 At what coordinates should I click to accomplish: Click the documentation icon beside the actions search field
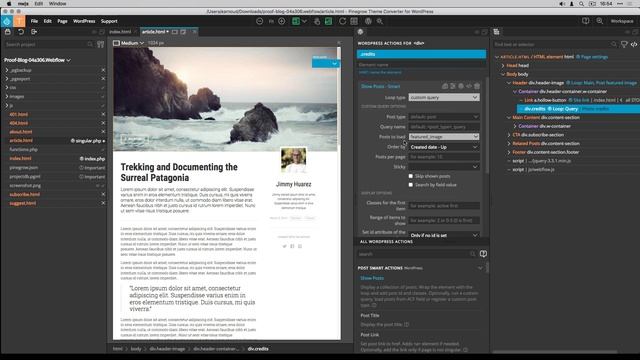pos(483,254)
